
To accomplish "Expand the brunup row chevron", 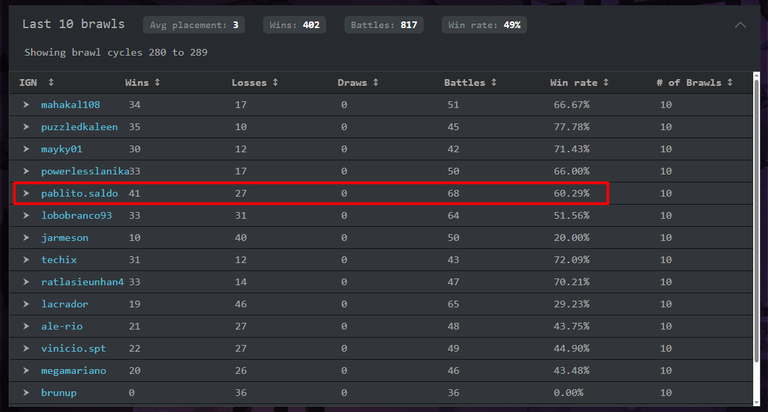I will pyautogui.click(x=26, y=392).
